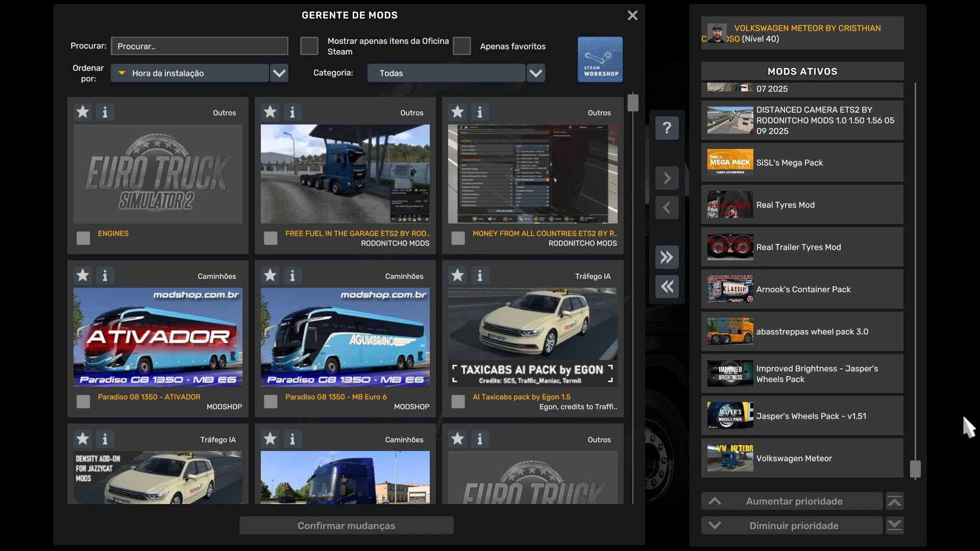Click the help question mark icon
Screen dimensions: 980x551
(x=667, y=128)
